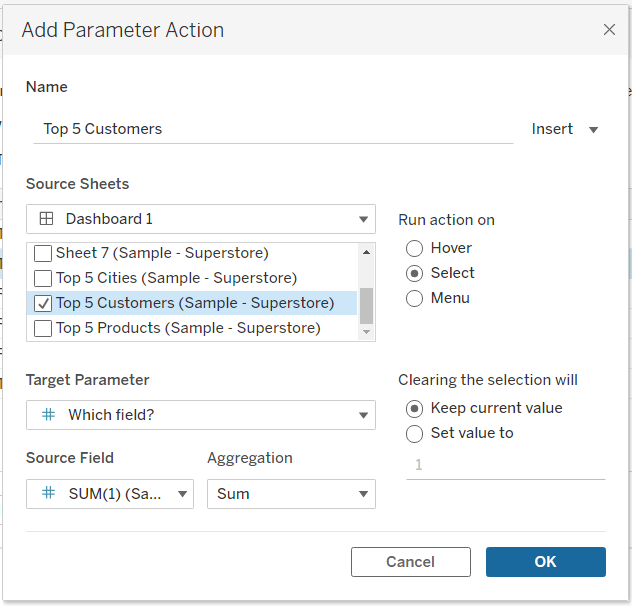
Task: Select the Set value to option
Action: [415, 433]
